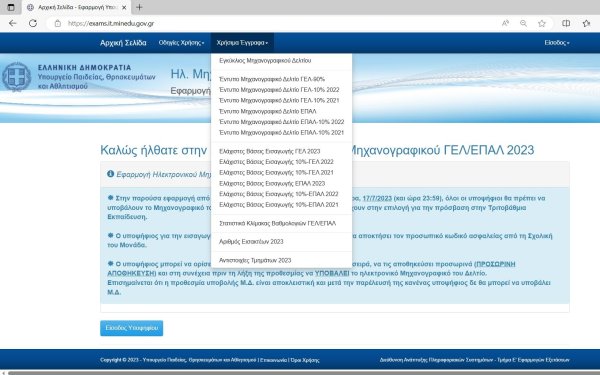Click the underlined ΥΠΟΒΑΛΕΙ text
The width and height of the screenshot is (600, 375).
pyautogui.click(x=332, y=273)
